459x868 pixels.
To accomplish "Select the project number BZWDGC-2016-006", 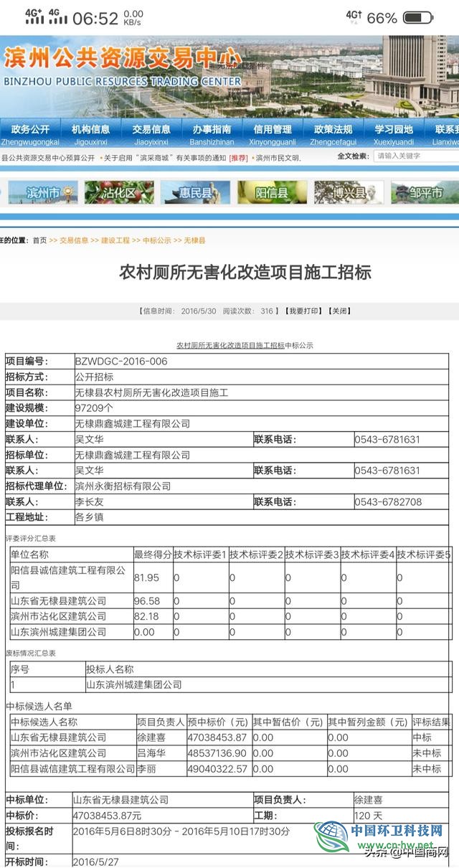I will pos(121,362).
